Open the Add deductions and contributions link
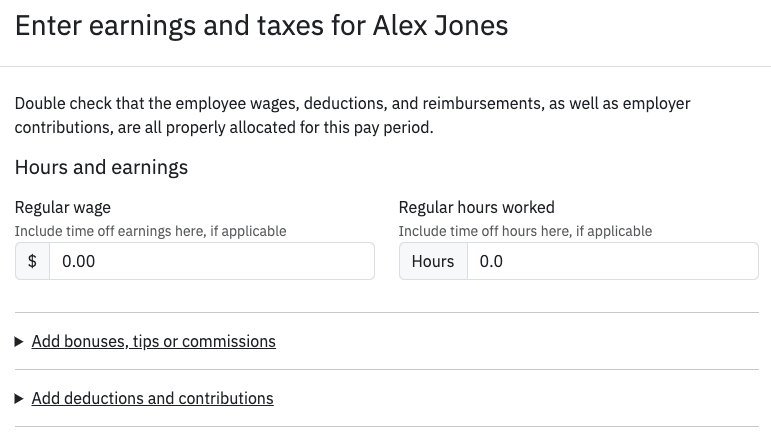 pyautogui.click(x=152, y=399)
